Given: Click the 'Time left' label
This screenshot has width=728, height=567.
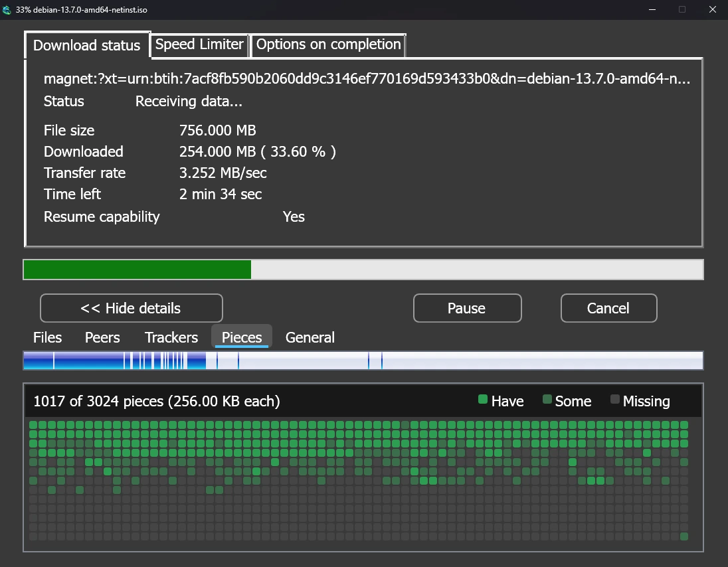Looking at the screenshot, I should (72, 195).
